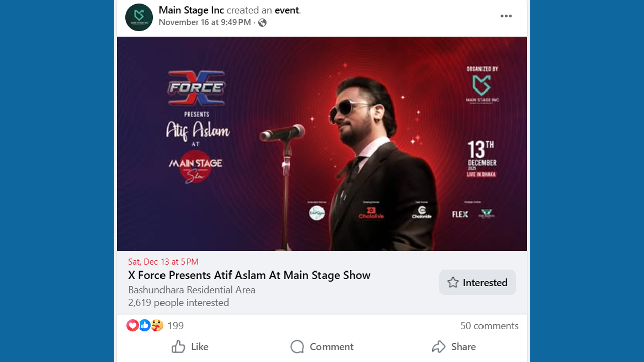Screen dimensions: 644x362
Task: Toggle the Interested star button
Action: click(x=477, y=283)
